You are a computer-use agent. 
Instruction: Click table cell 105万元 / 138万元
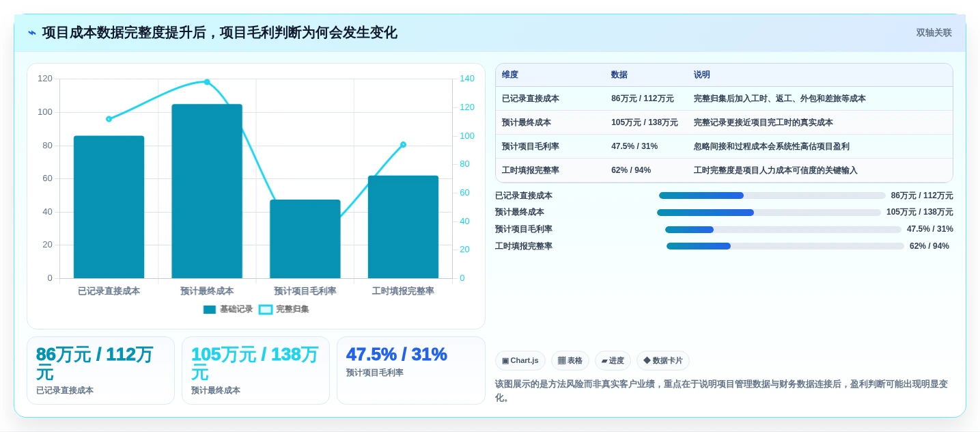pyautogui.click(x=645, y=122)
